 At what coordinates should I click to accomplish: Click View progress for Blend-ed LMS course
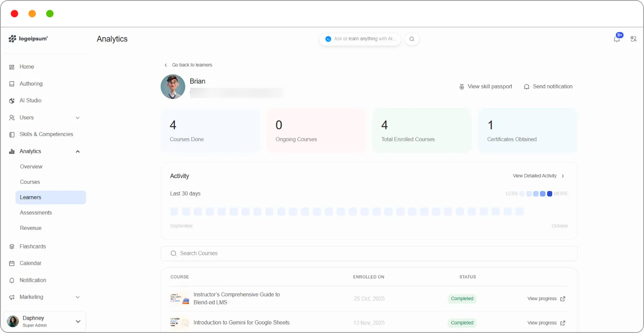click(542, 299)
